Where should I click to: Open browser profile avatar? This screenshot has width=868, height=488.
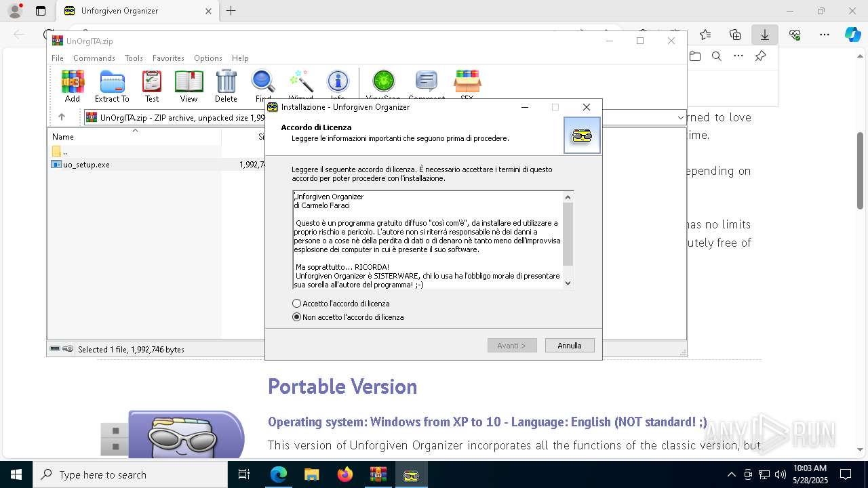point(15,11)
